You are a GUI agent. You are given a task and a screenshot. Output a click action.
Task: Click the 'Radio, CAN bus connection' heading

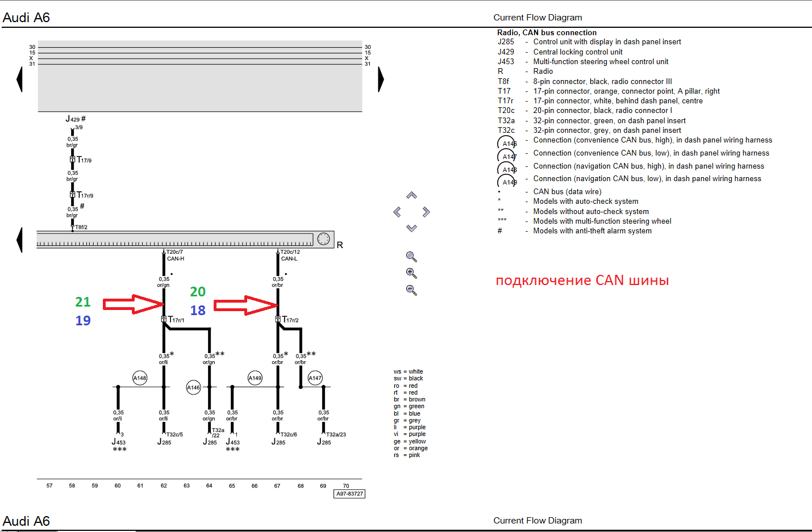coord(547,32)
